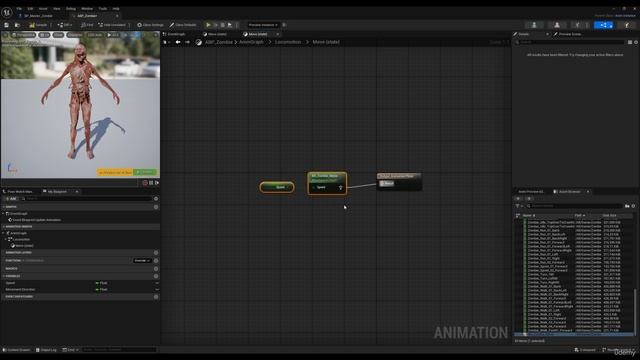The height and width of the screenshot is (360, 640).
Task: Navigate forward in graph history
Action: tap(187, 42)
